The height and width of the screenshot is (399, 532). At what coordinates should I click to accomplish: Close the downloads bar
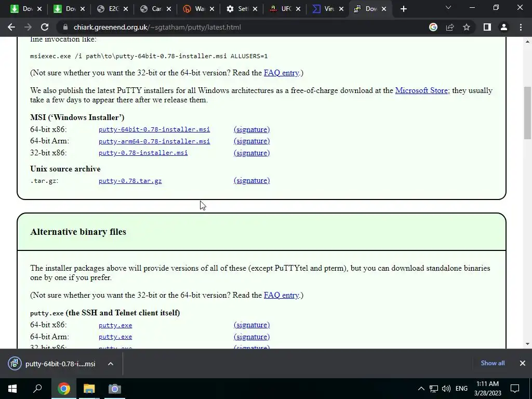click(523, 363)
